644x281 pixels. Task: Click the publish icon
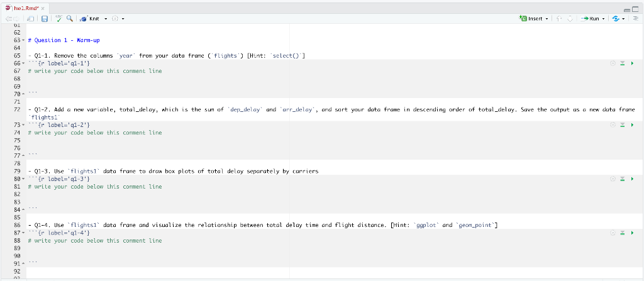tap(616, 18)
